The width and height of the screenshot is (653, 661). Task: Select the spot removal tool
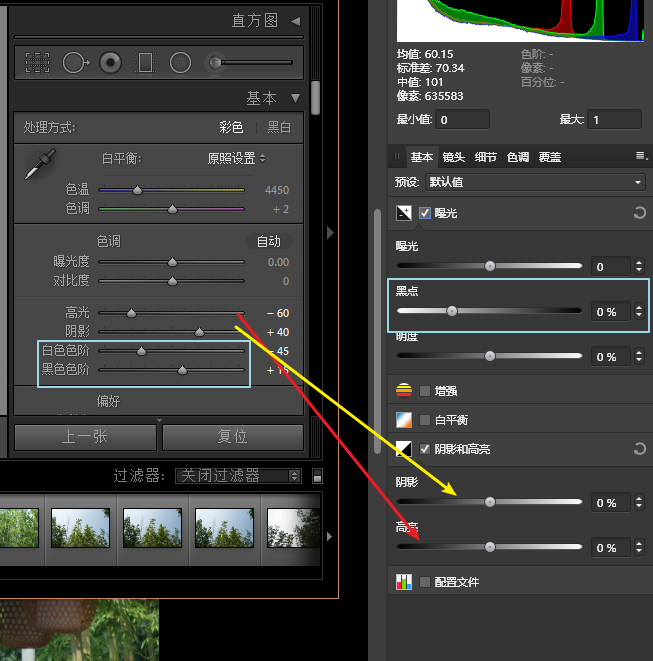point(76,63)
